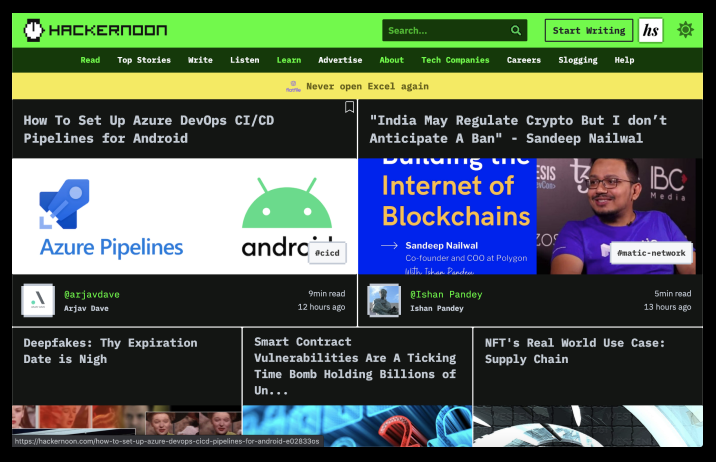Screen dimensions: 716x462
Task: Open arjavdave's avatar image
Action: click(x=38, y=300)
